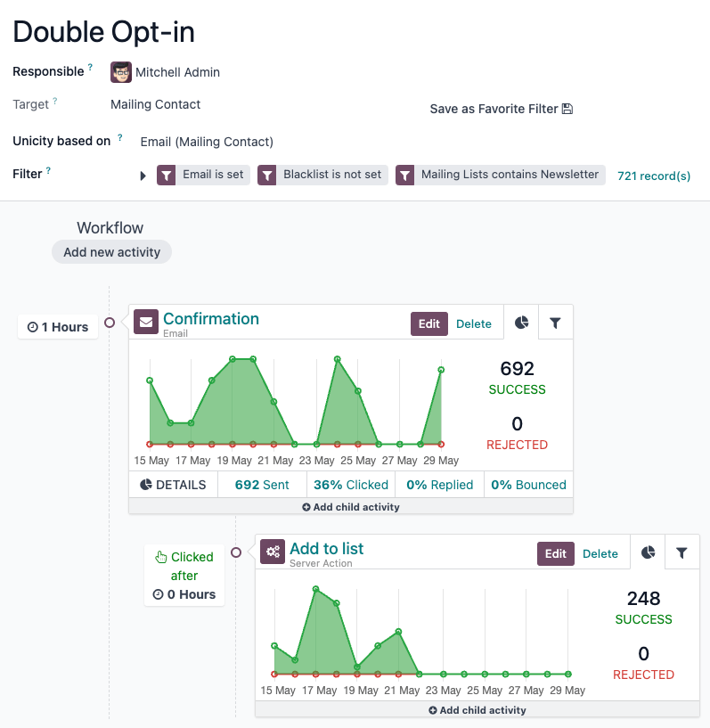
Task: Click the gear icon on the Add to list activity
Action: [273, 551]
